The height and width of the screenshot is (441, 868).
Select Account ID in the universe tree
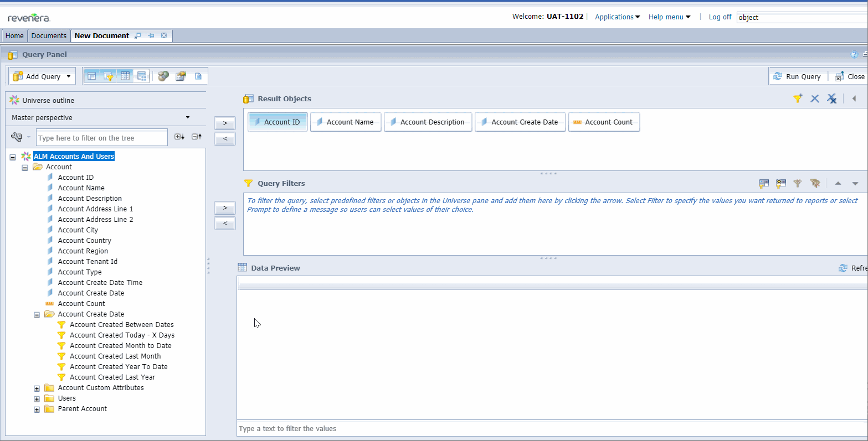click(x=76, y=177)
